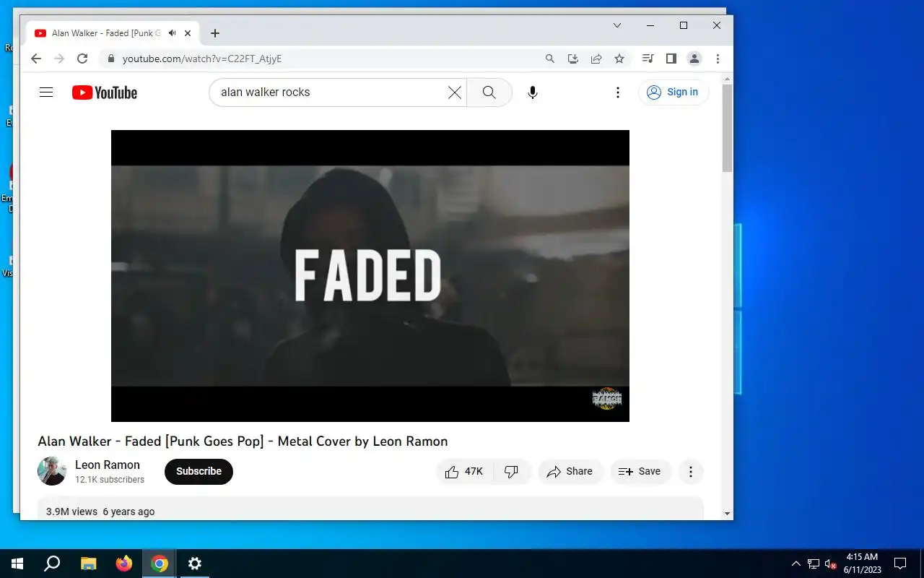Share this page from address bar
This screenshot has width=924, height=578.
click(x=596, y=59)
